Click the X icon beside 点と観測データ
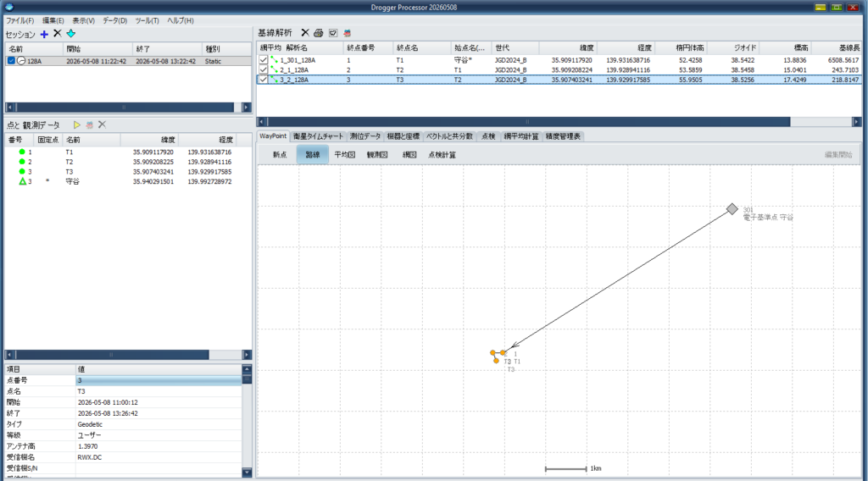 102,125
